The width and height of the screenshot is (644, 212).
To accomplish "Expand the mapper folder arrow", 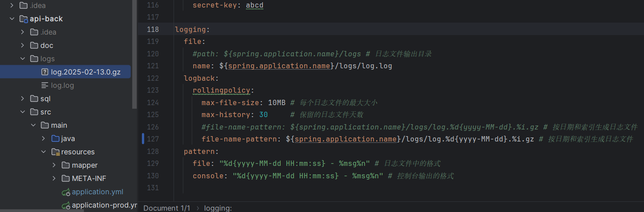I will pyautogui.click(x=54, y=165).
